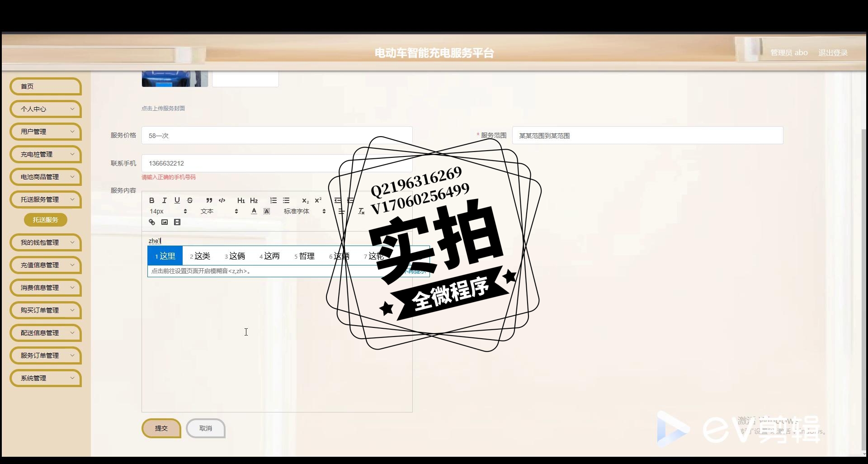Clear text formatting in editor
868x464 pixels.
(361, 211)
